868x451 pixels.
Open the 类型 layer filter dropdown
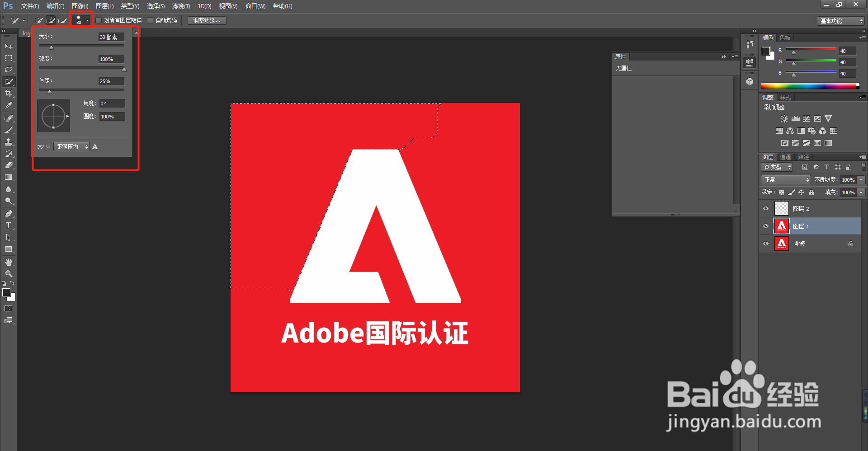point(778,167)
